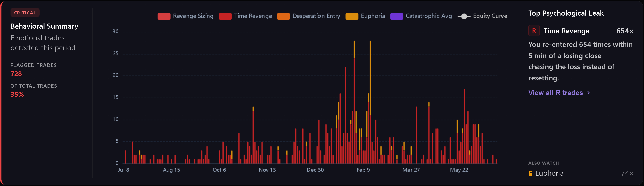Click the 35% of total trades value

point(17,95)
